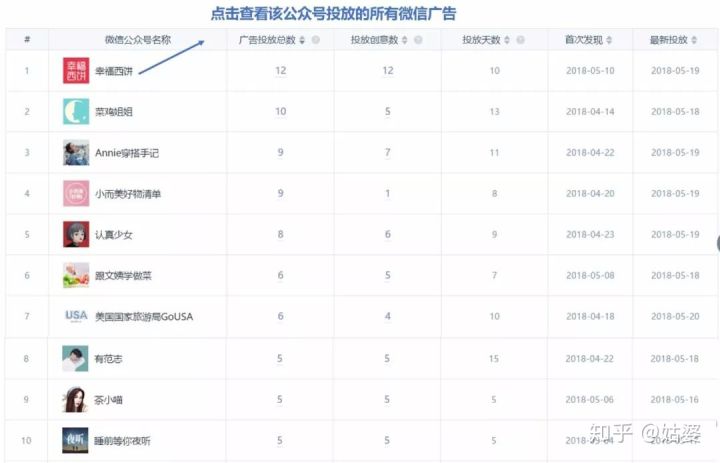Click 菜鸡姐姐 ad total value 10

(281, 112)
